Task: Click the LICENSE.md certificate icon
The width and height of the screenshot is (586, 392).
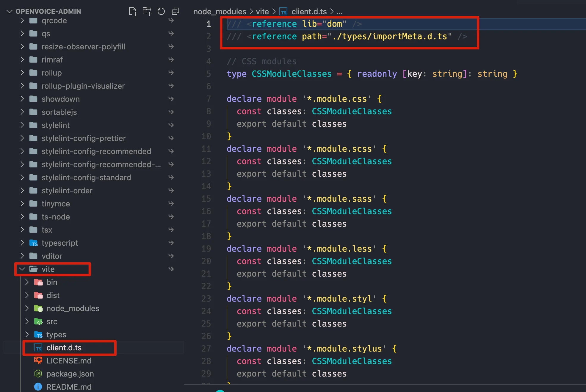Action: 38,360
